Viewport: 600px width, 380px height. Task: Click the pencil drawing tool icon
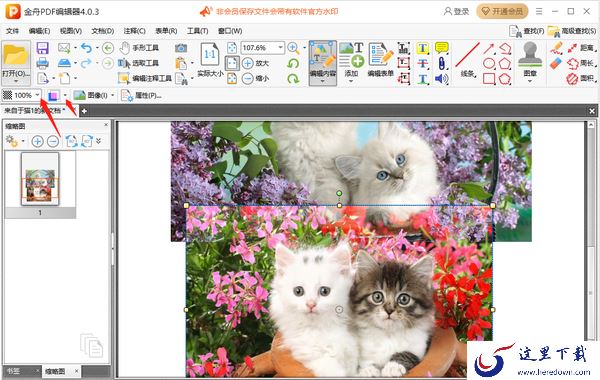(x=556, y=48)
